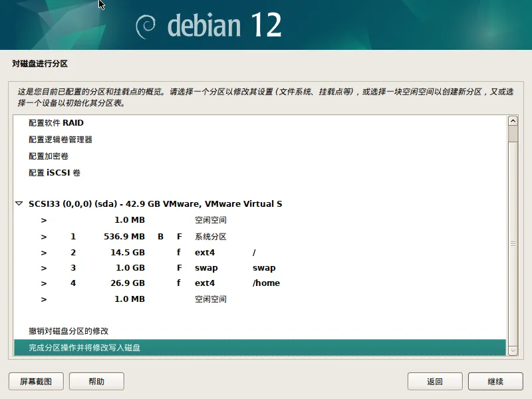Screen dimensions: 532x399
Task: Select the 26.9 GB /home partition
Action: tap(260, 283)
